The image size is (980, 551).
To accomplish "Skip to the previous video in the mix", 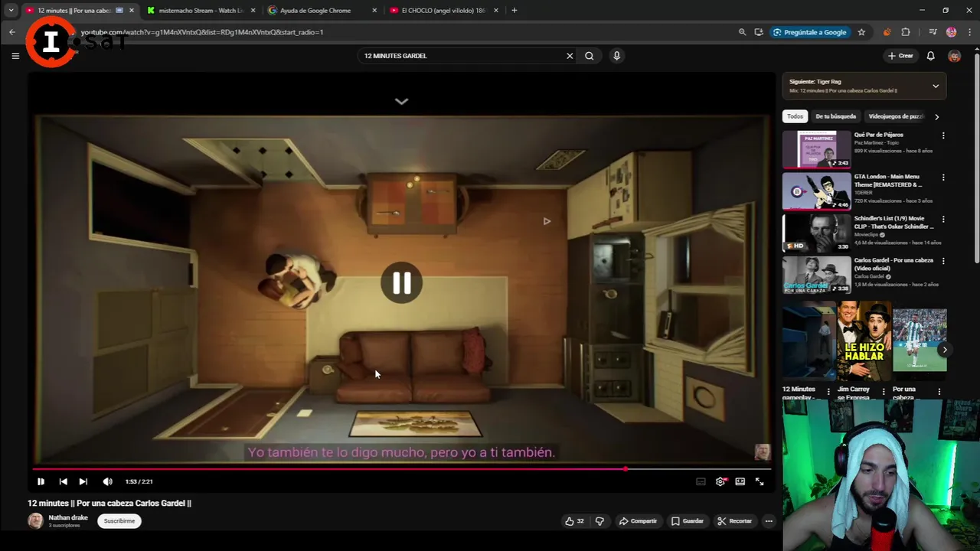I will point(63,481).
